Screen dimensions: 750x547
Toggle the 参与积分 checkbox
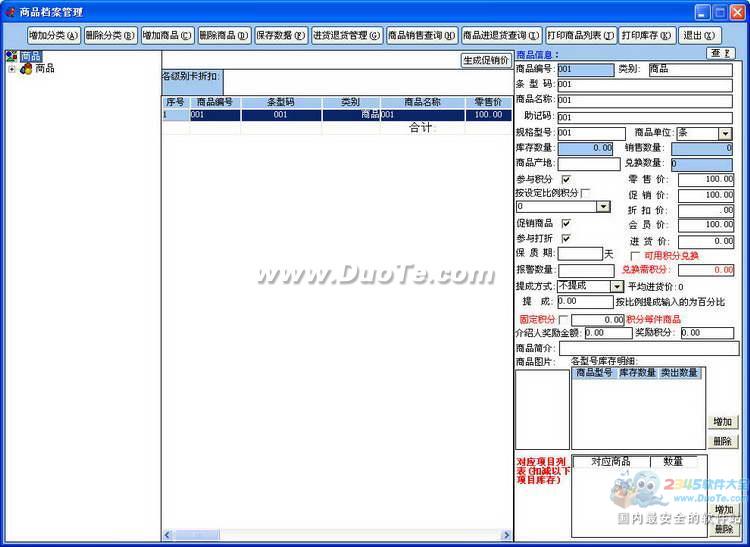[566, 179]
